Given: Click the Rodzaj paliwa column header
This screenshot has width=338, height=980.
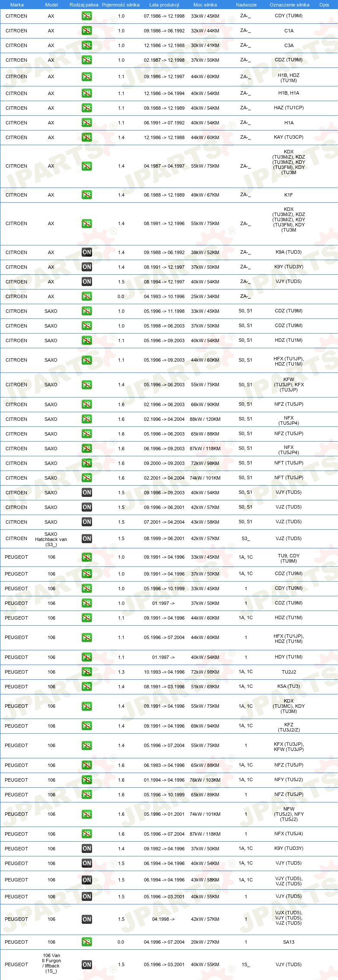Looking at the screenshot, I should point(84,5).
